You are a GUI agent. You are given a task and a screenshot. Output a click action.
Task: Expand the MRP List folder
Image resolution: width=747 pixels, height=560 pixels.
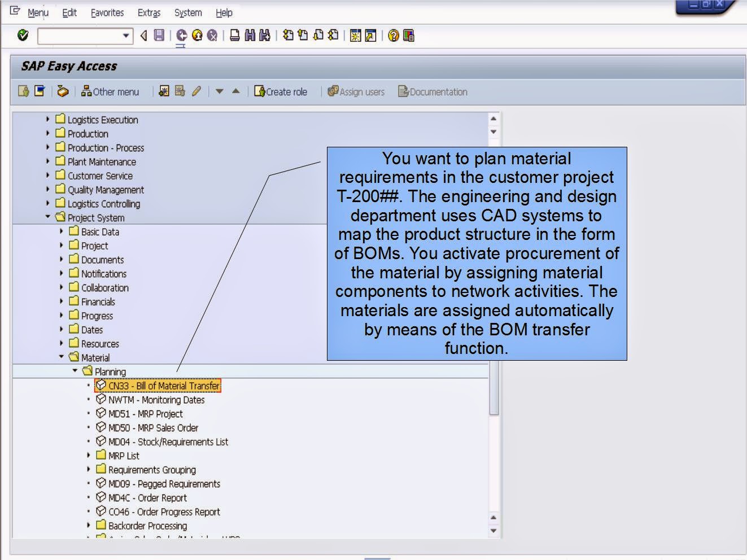point(89,456)
